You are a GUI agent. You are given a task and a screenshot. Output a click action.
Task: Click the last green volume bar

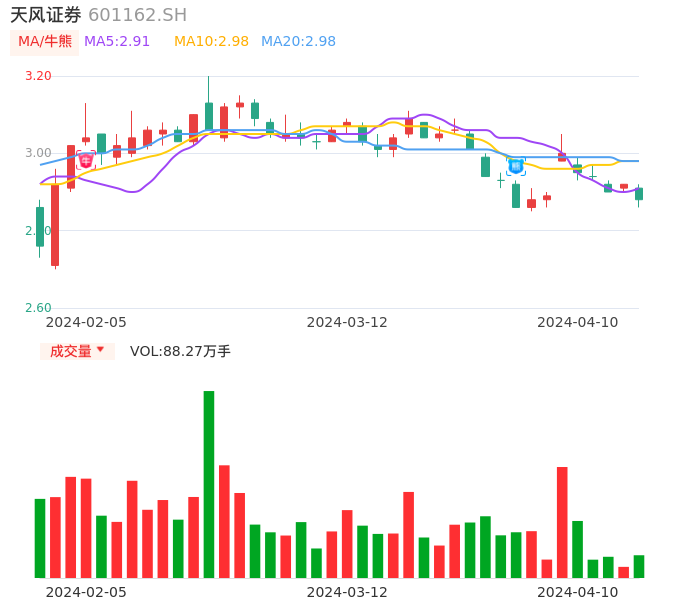pyautogui.click(x=639, y=567)
